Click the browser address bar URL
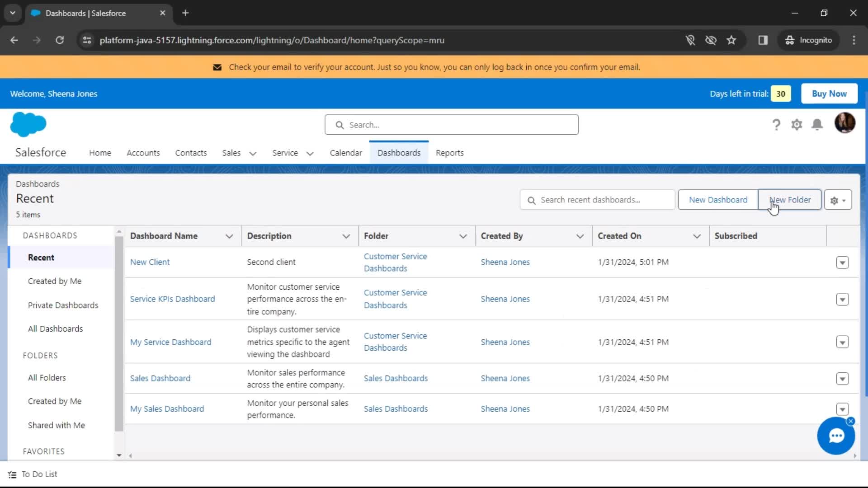The width and height of the screenshot is (868, 488). [272, 40]
